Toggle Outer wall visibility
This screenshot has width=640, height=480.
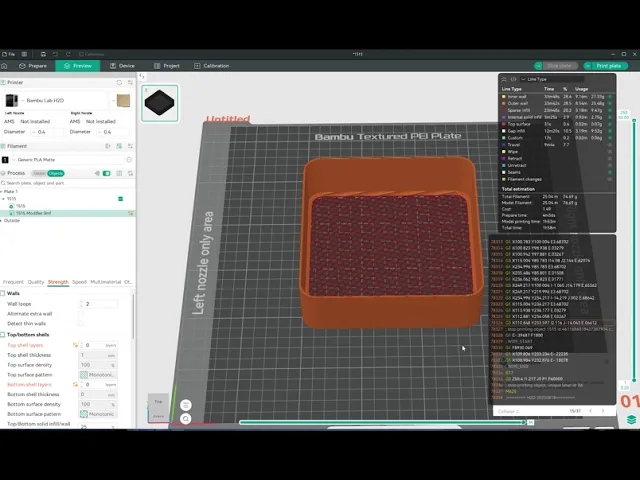click(610, 104)
